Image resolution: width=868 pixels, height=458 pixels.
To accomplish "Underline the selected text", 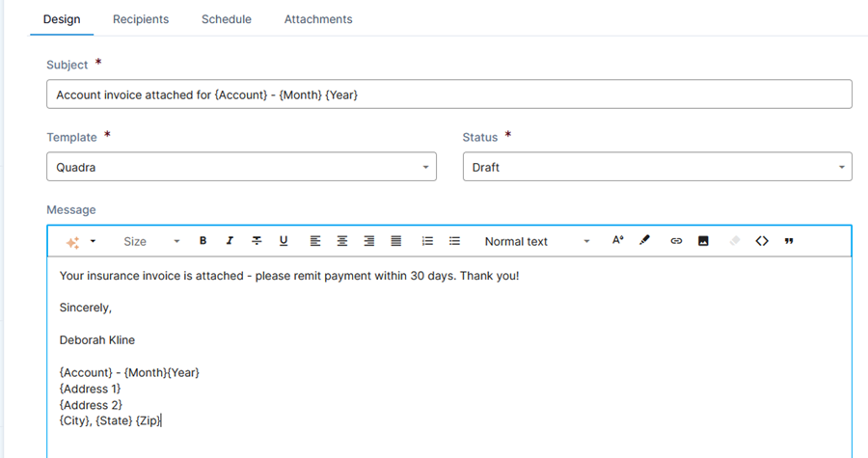I will click(284, 241).
